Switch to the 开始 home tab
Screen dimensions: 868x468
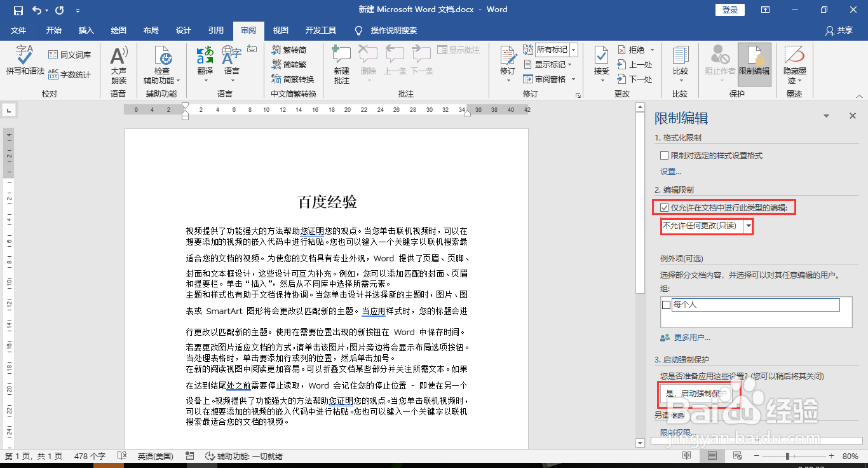[54, 30]
